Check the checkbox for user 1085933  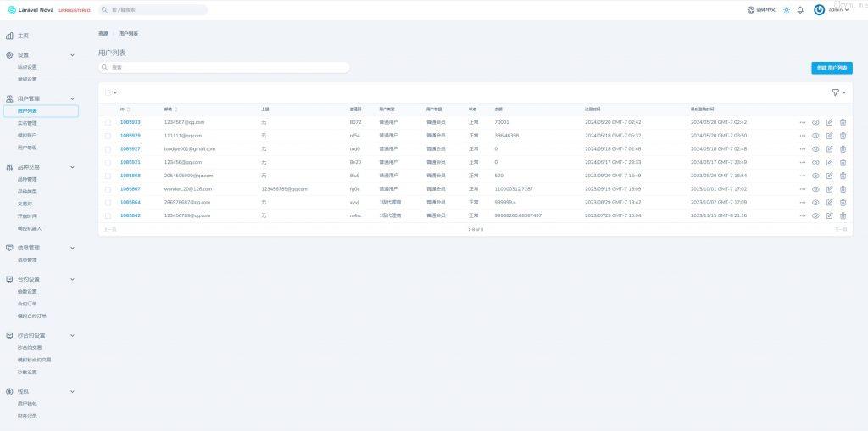(x=108, y=122)
